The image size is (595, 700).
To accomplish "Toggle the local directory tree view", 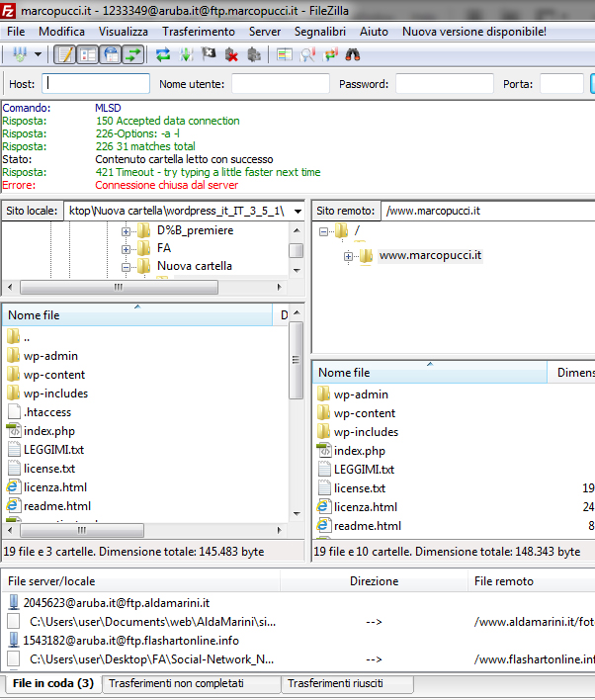I will [88, 55].
